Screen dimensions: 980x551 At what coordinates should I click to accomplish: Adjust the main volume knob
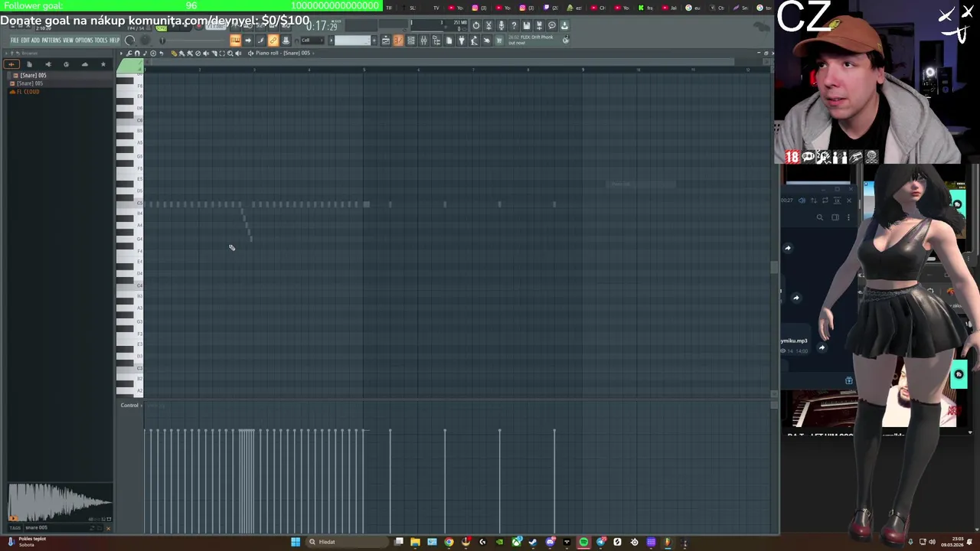pyautogui.click(x=129, y=40)
